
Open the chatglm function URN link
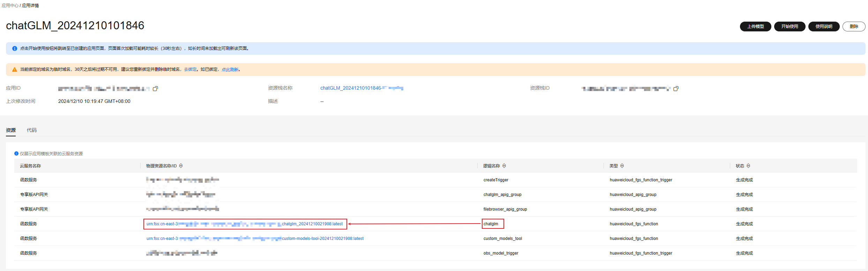pyautogui.click(x=245, y=224)
